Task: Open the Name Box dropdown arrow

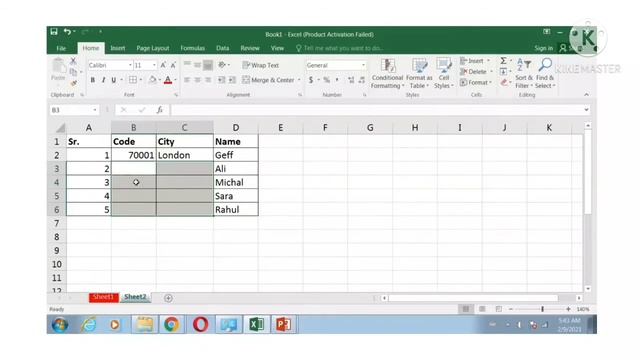Action: point(95,110)
